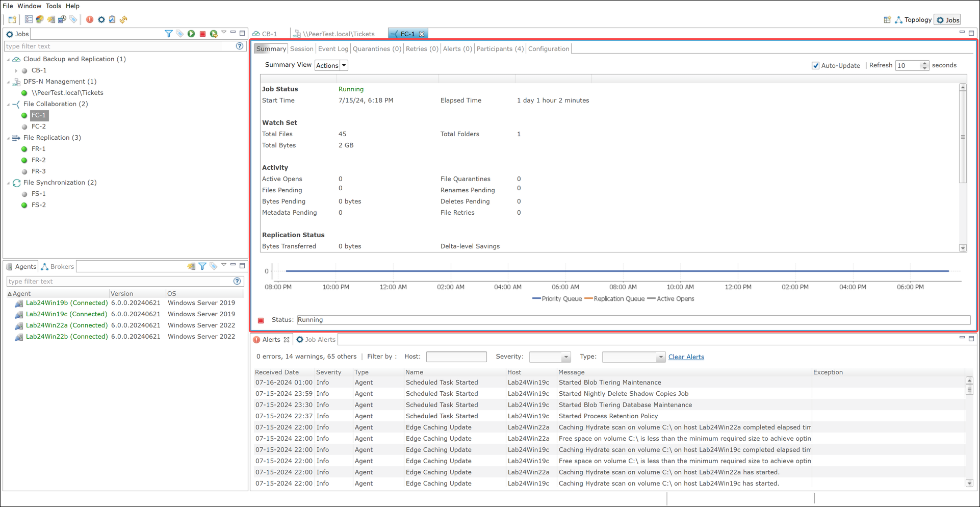Open the Jobs panel view menu triangle
This screenshot has width=980, height=507.
[x=224, y=32]
